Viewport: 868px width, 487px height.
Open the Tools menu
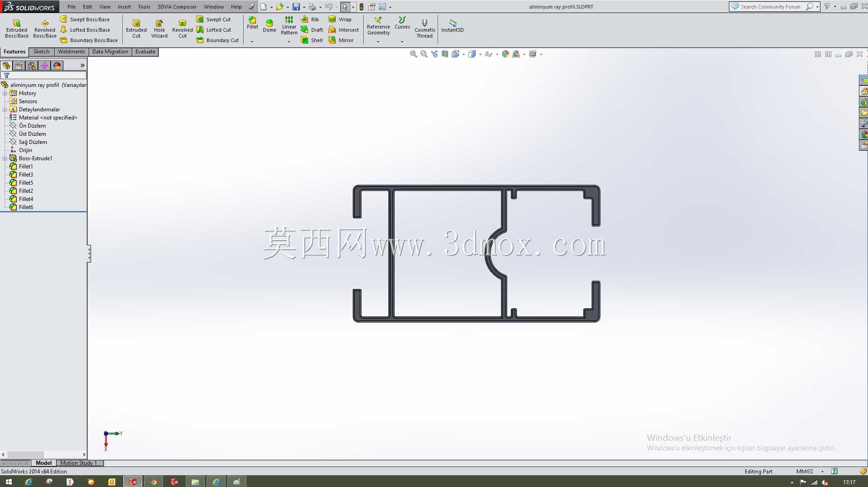point(144,7)
